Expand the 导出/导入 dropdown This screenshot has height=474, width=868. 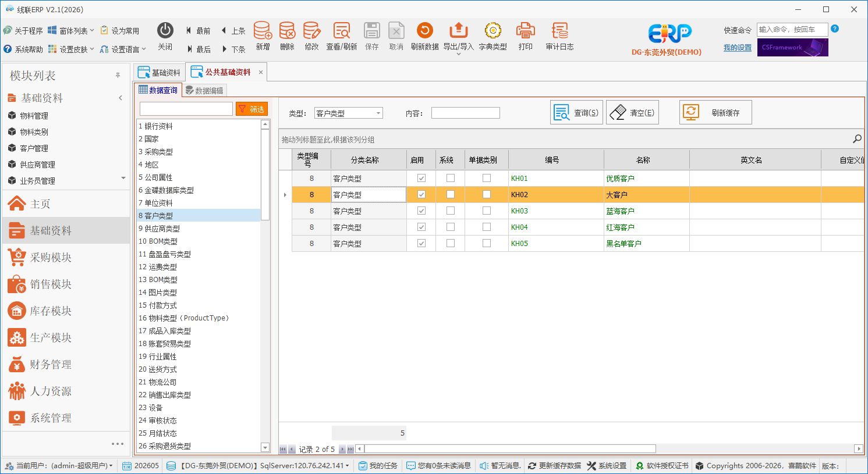459,54
